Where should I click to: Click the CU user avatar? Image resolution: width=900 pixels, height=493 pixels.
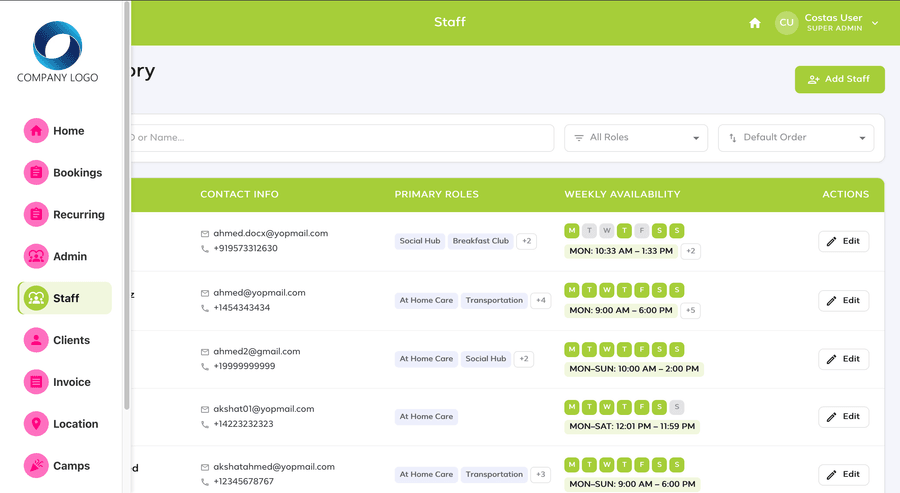tap(786, 23)
